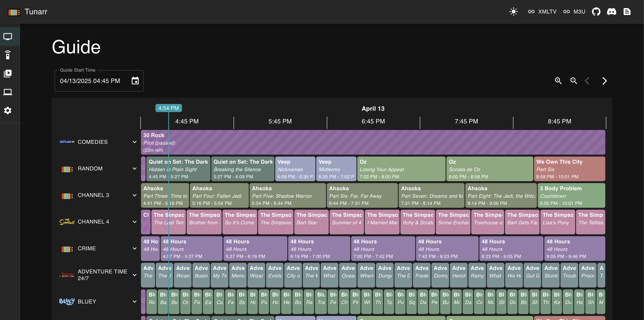644x320 pixels.
Task: Zoom out on the guide timeline
Action: pyautogui.click(x=574, y=81)
